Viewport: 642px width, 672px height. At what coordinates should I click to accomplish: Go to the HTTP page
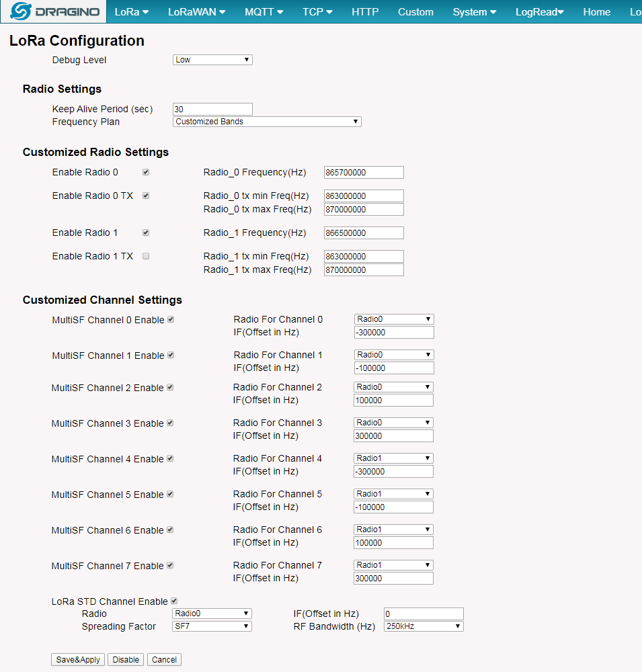tap(365, 12)
